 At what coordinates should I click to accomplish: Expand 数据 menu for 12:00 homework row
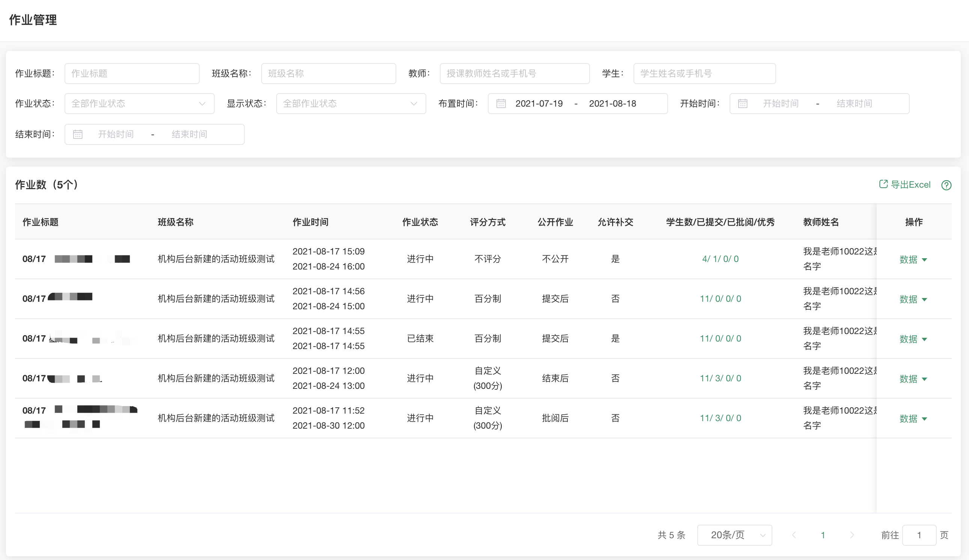point(913,379)
